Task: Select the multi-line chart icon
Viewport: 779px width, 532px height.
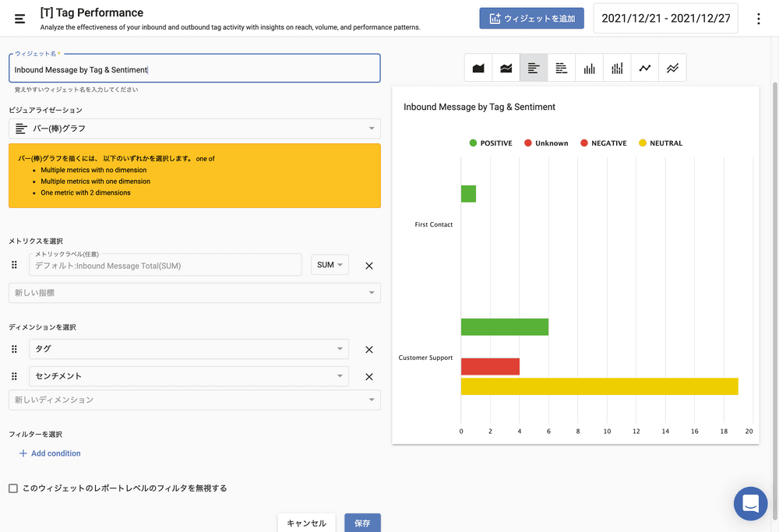Action: pyautogui.click(x=672, y=69)
